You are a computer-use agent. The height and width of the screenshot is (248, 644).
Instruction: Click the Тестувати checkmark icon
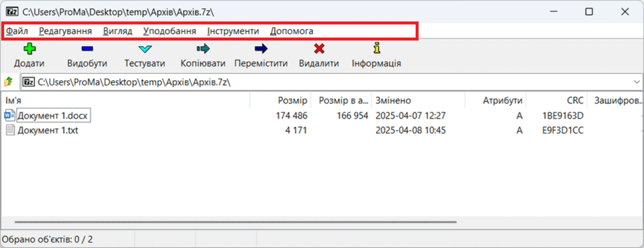145,49
